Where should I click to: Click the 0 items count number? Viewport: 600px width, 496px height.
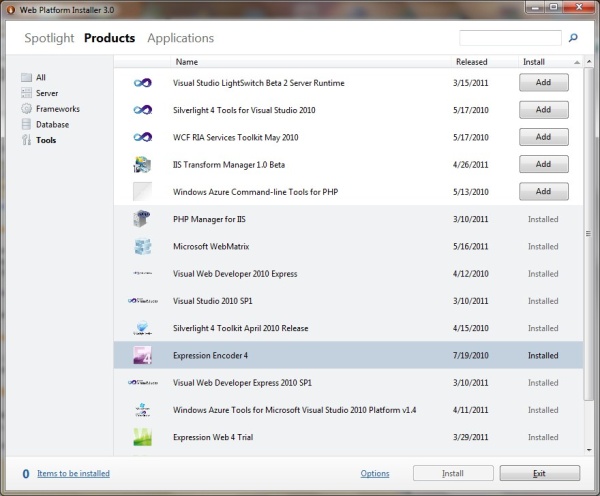point(26,474)
